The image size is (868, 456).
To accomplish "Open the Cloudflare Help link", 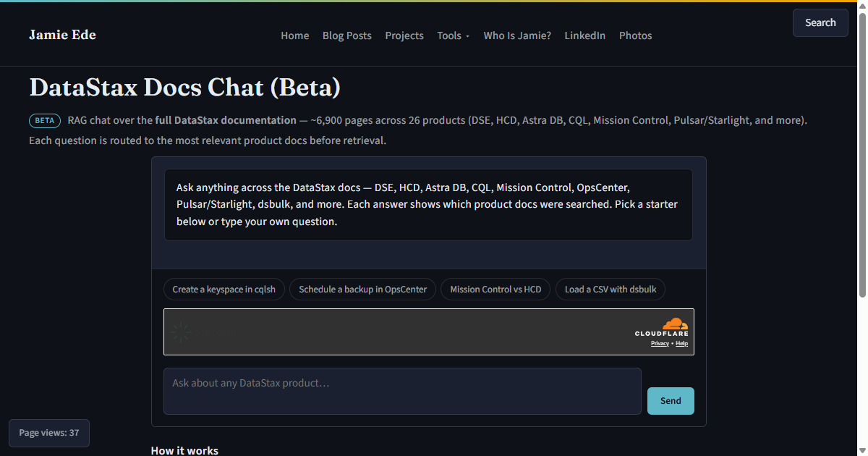I will tap(682, 344).
